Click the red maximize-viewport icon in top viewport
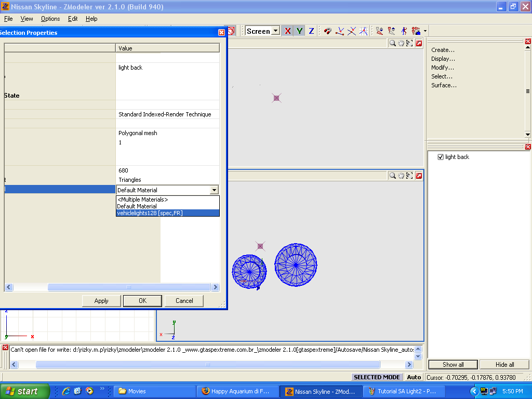Viewport: 532px width, 399px height. [419, 43]
